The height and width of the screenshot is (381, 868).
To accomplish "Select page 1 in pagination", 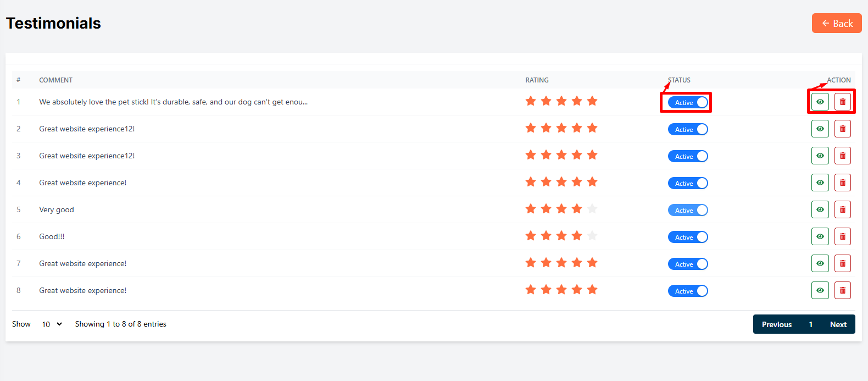I will (x=810, y=324).
